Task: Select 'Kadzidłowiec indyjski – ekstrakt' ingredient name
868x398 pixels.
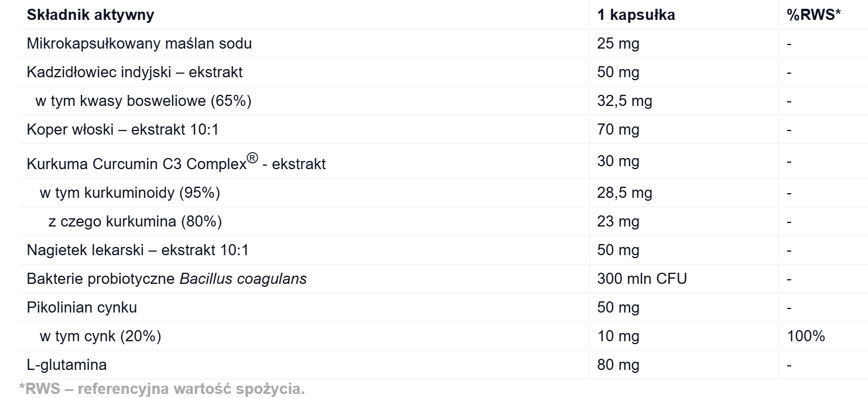Action: [135, 72]
